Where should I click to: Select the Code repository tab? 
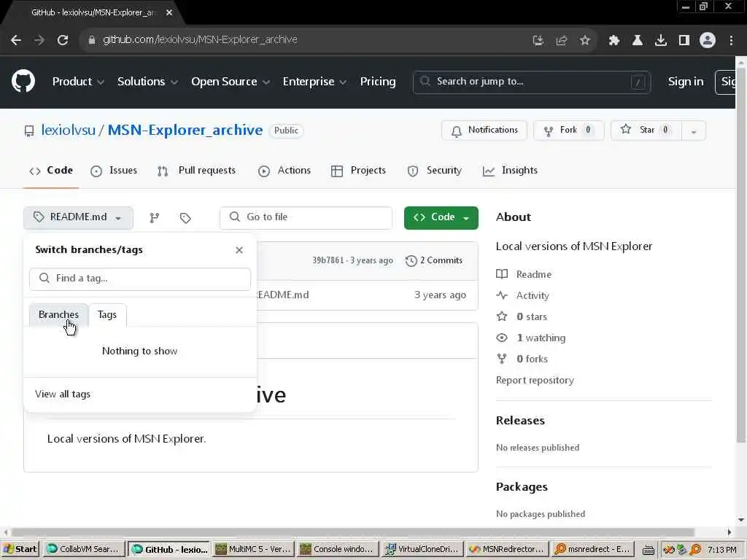pyautogui.click(x=51, y=171)
